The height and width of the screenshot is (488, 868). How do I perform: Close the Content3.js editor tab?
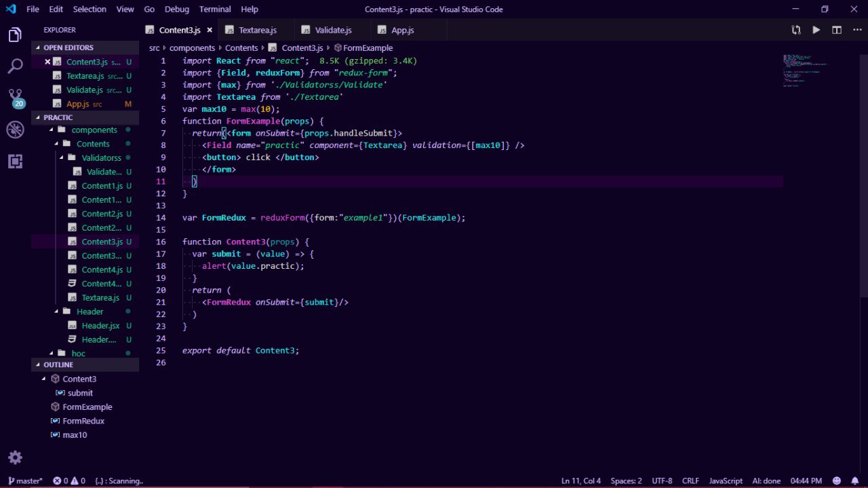tap(210, 30)
